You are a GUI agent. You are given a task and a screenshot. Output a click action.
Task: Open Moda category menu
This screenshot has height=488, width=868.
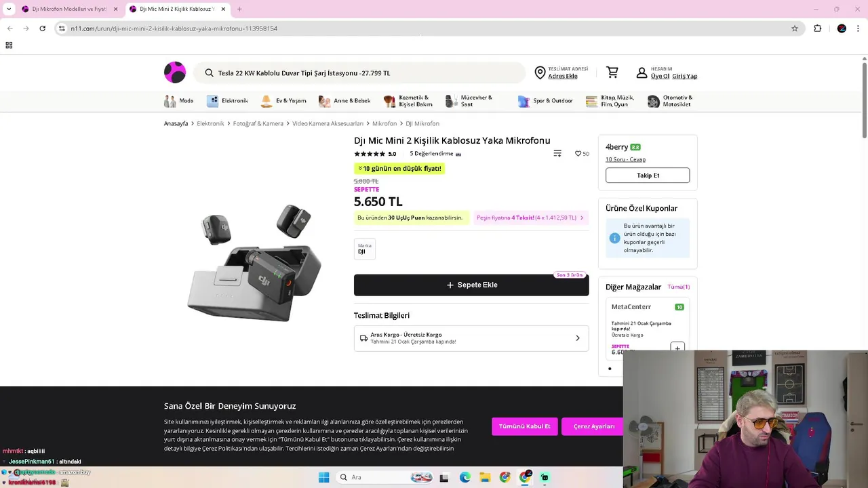[x=179, y=101]
